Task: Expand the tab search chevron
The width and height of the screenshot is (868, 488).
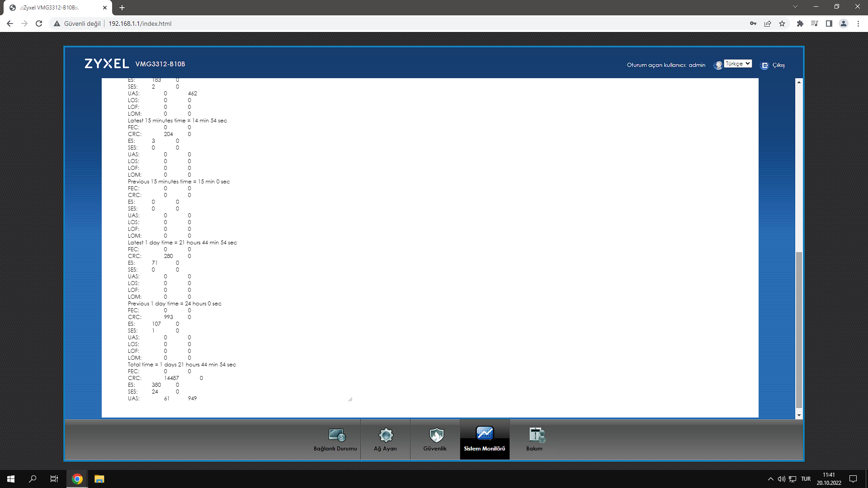Action: coord(795,7)
